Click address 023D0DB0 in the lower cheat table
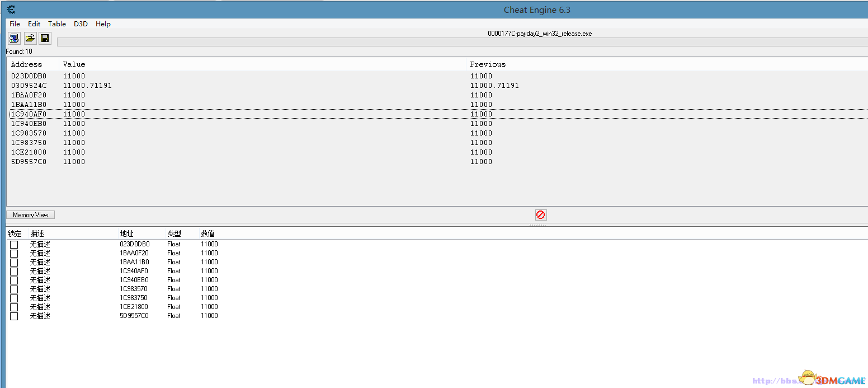The height and width of the screenshot is (388, 868). point(135,244)
